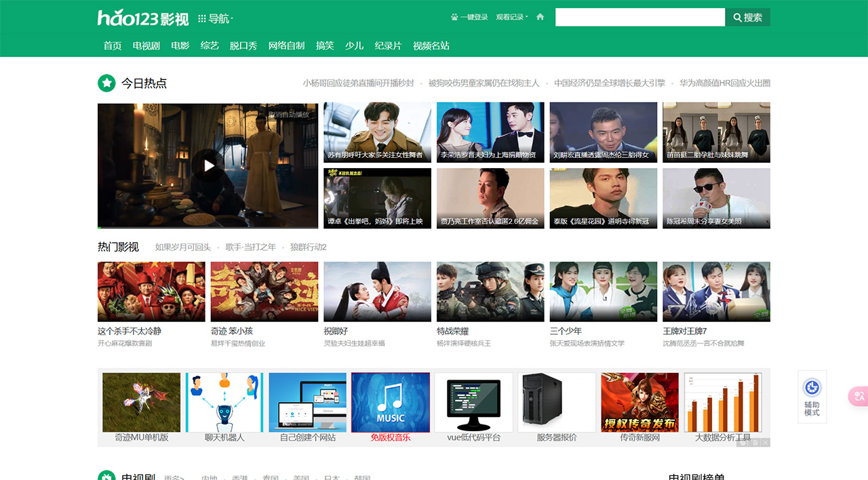Click the star icon beside the 电视剧 section

[x=106, y=477]
